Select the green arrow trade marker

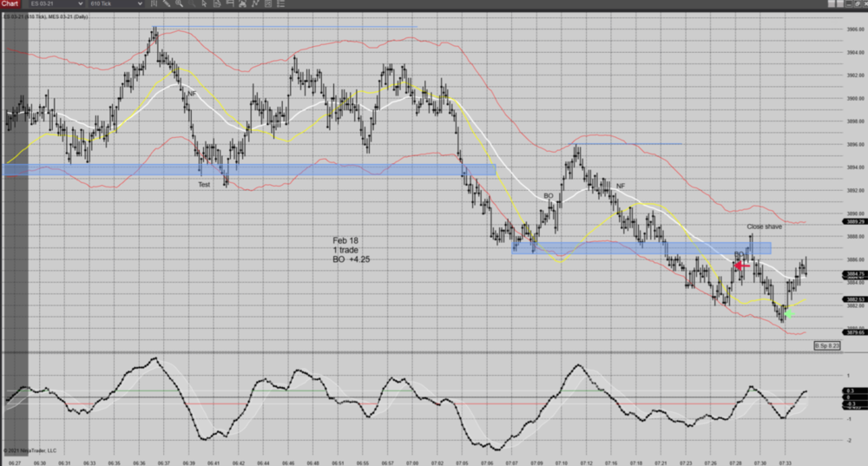click(x=787, y=312)
